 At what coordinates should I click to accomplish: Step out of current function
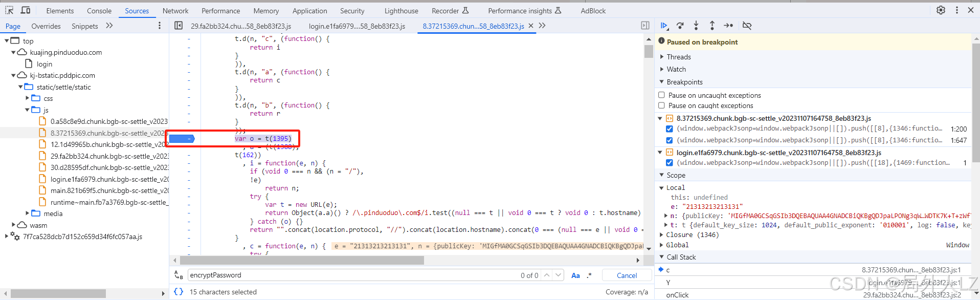(712, 26)
